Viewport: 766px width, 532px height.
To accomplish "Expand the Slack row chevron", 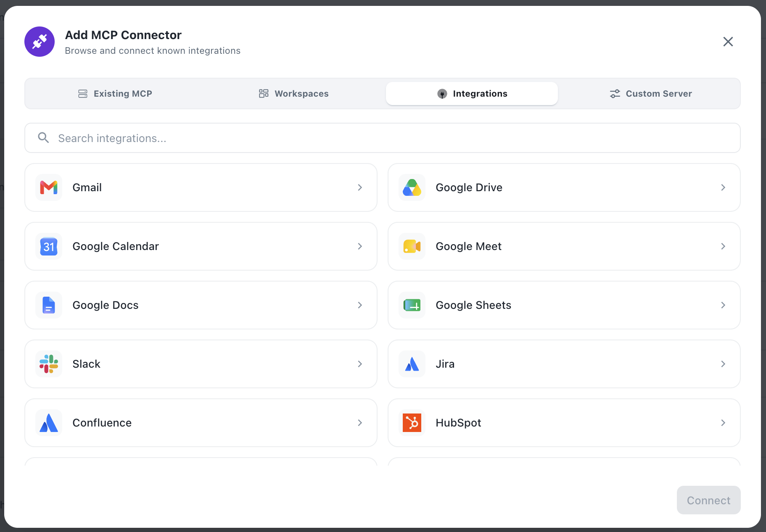I will 360,364.
